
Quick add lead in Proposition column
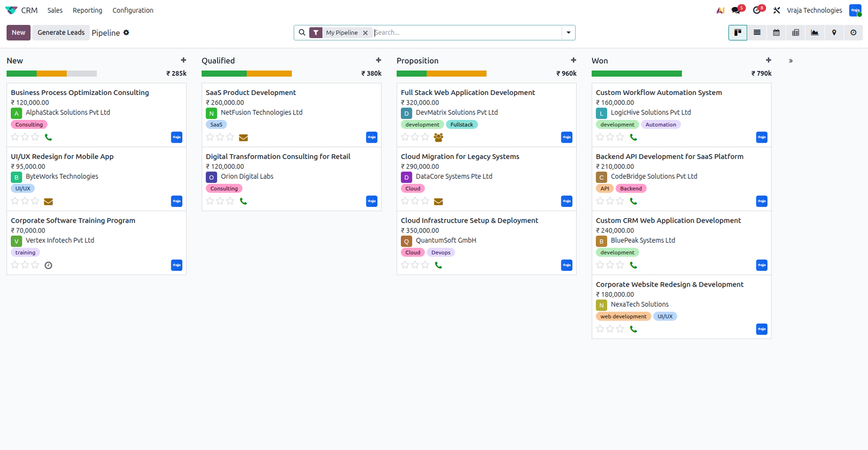pyautogui.click(x=573, y=60)
